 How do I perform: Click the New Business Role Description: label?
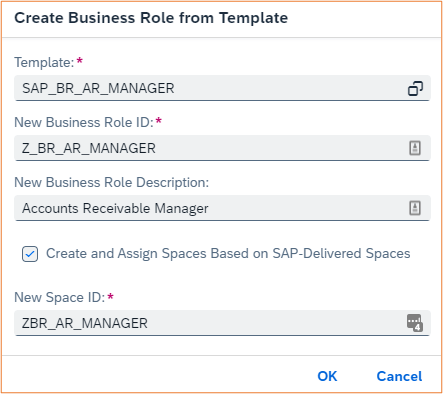111,182
